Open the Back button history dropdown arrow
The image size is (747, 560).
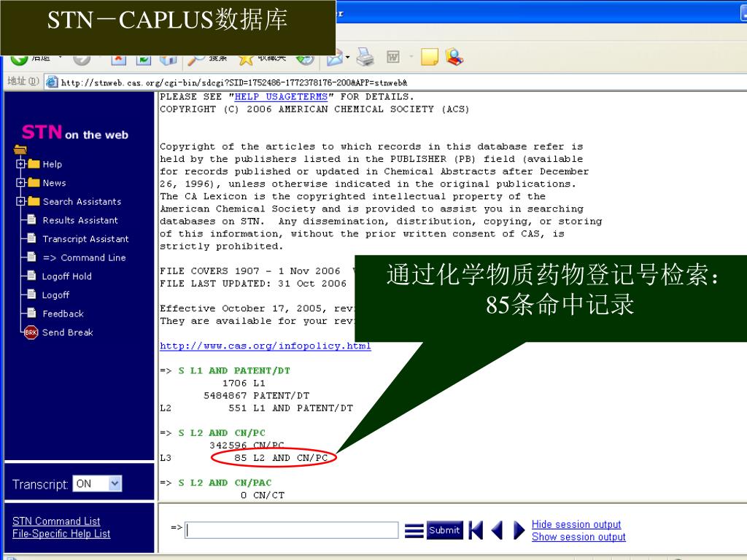click(60, 58)
